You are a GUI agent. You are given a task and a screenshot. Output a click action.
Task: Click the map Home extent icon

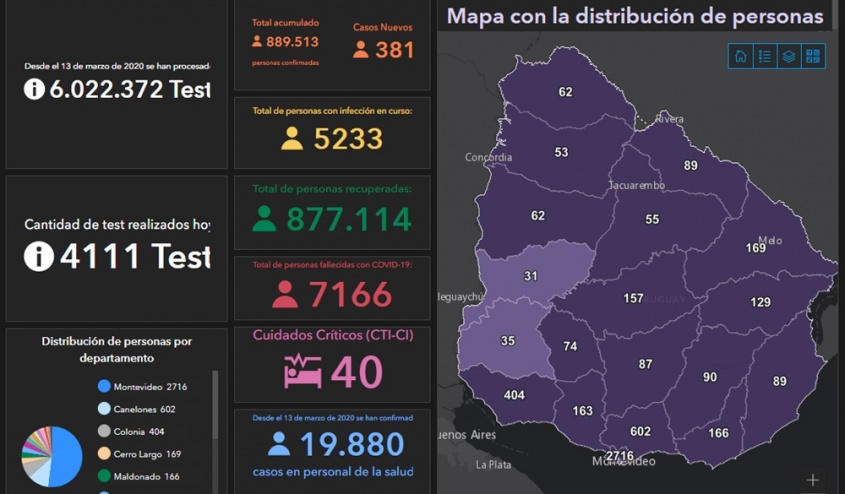pos(740,56)
